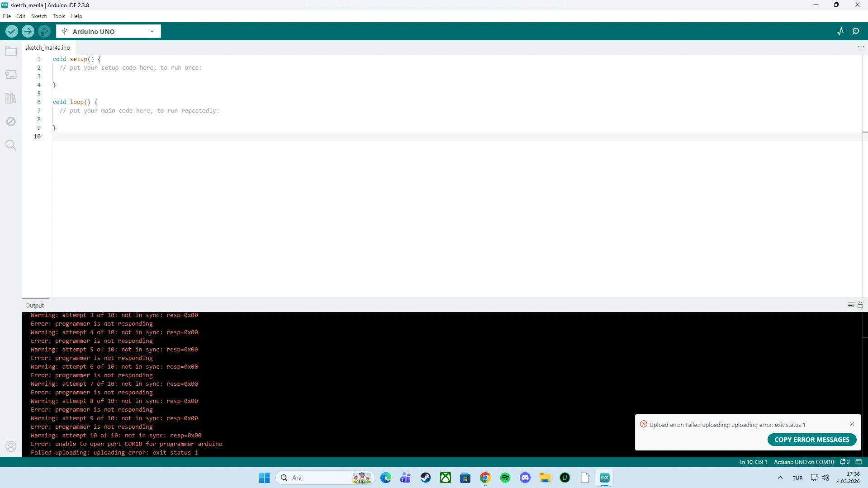This screenshot has width=868, height=488.
Task: Click the void setup() code line
Action: pos(76,59)
